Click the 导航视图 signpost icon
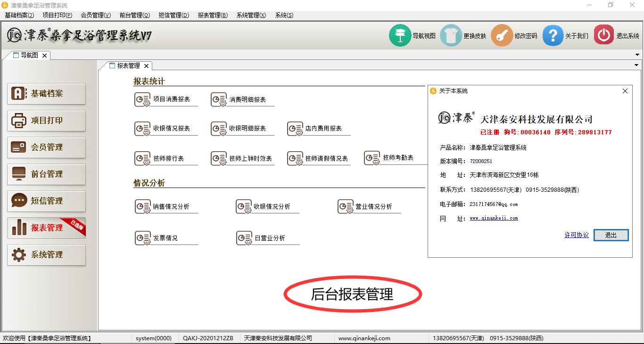Image resolution: width=644 pixels, height=344 pixels. point(400,35)
